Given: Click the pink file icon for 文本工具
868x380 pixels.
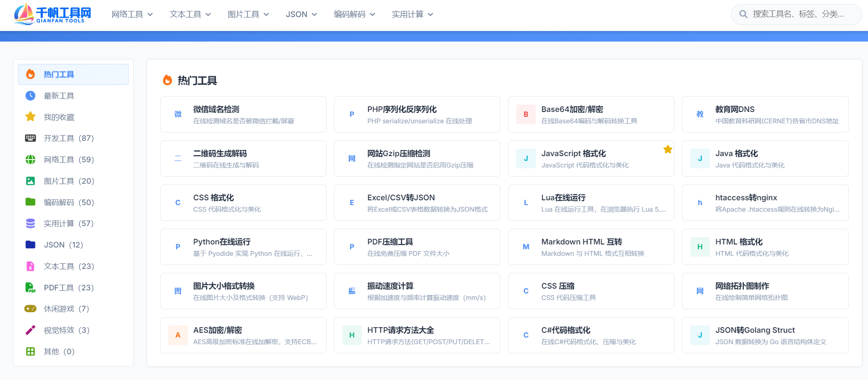Looking at the screenshot, I should 30,266.
